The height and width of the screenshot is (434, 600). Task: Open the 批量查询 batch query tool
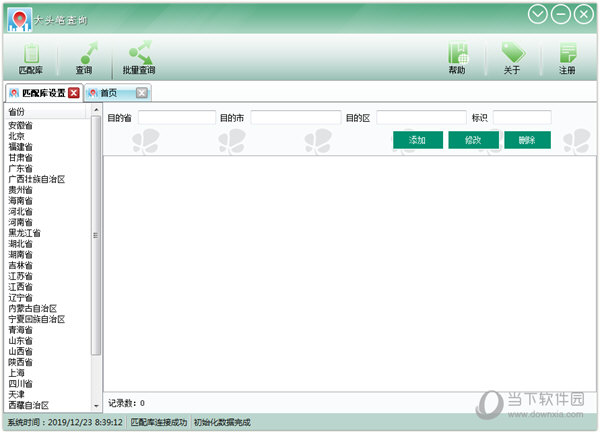(139, 58)
